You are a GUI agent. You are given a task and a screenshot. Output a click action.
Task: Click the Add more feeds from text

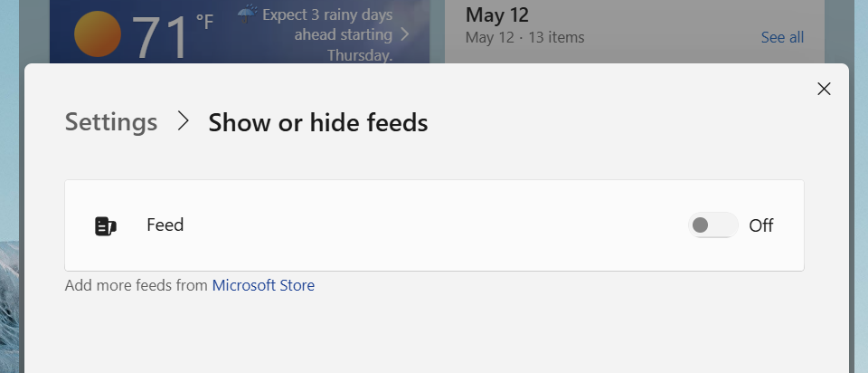137,285
